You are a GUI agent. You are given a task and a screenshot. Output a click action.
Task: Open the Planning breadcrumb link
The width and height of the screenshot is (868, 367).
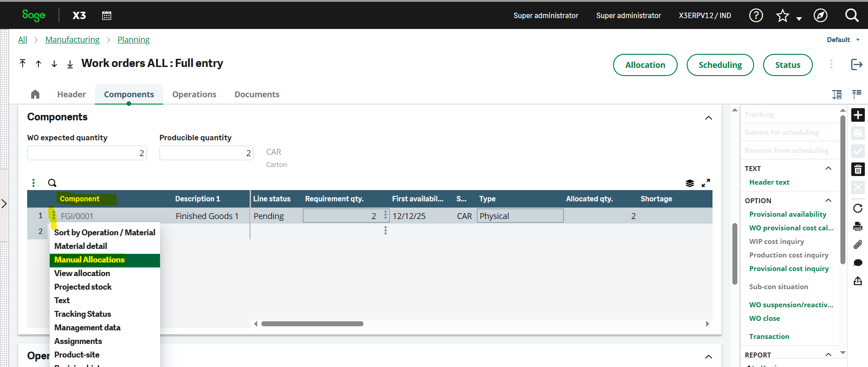coord(133,40)
